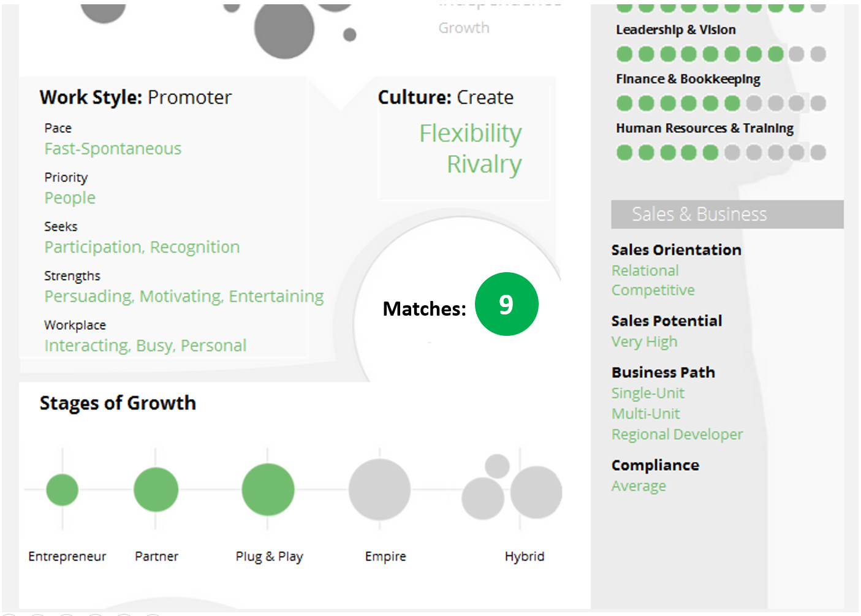The width and height of the screenshot is (861, 616).
Task: Click the Flexibility culture trait
Action: pyautogui.click(x=470, y=134)
